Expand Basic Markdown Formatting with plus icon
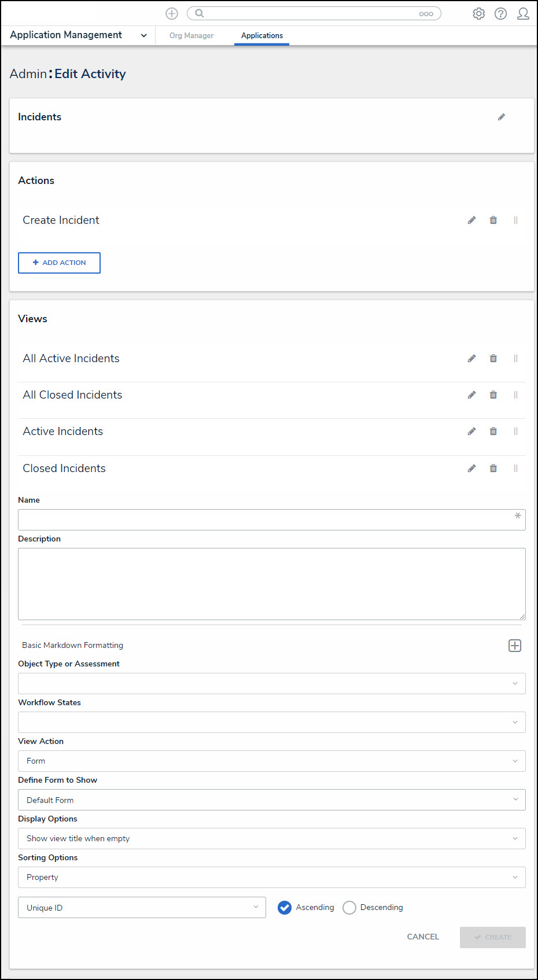This screenshot has width=538, height=980. [x=515, y=646]
